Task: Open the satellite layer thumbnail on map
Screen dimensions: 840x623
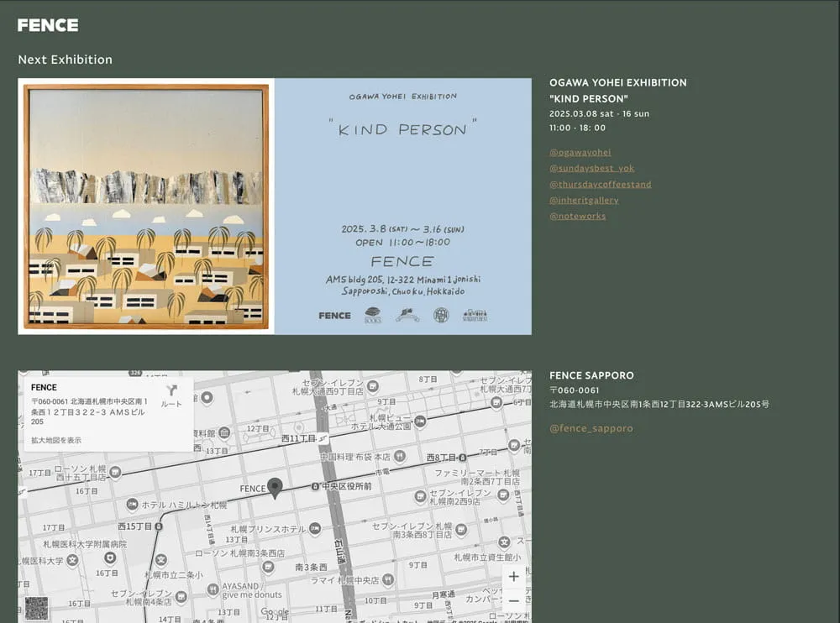Action: (35, 608)
